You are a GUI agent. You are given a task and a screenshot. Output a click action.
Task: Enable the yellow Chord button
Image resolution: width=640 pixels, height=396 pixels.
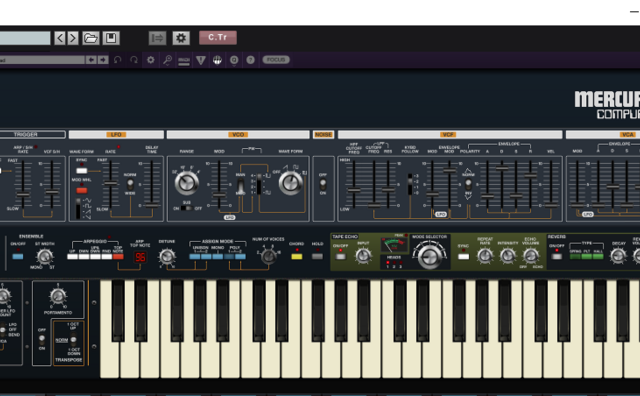click(297, 256)
